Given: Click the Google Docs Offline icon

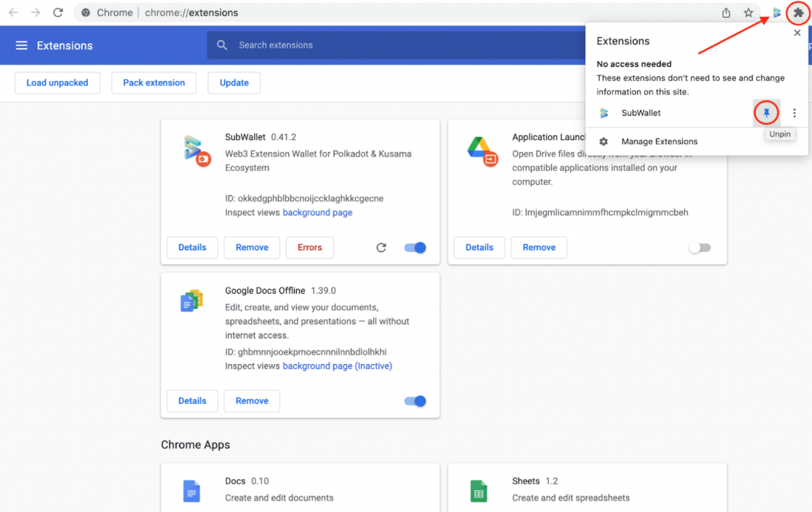Looking at the screenshot, I should 192,301.
